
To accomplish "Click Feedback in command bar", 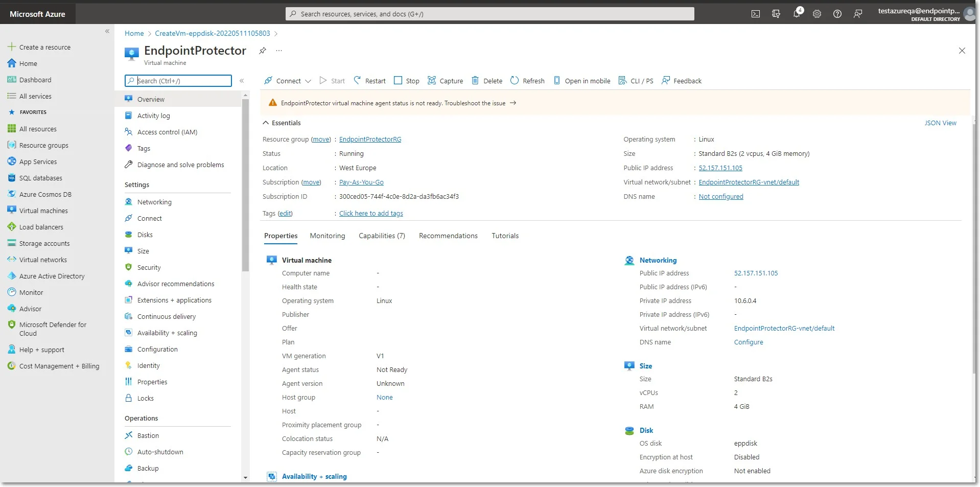I will pyautogui.click(x=681, y=81).
